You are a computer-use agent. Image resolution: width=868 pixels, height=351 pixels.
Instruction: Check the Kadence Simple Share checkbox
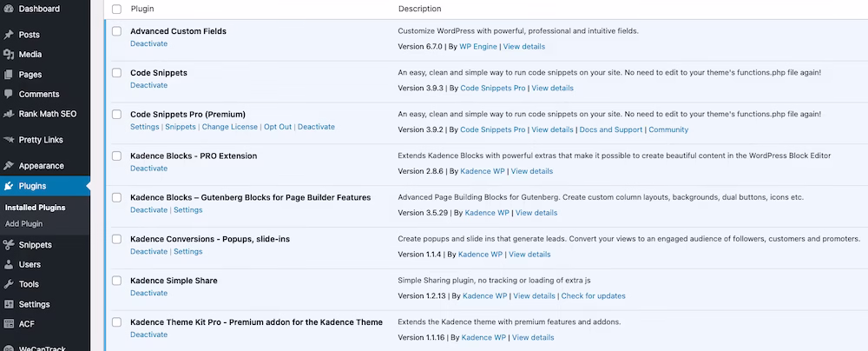pos(116,281)
